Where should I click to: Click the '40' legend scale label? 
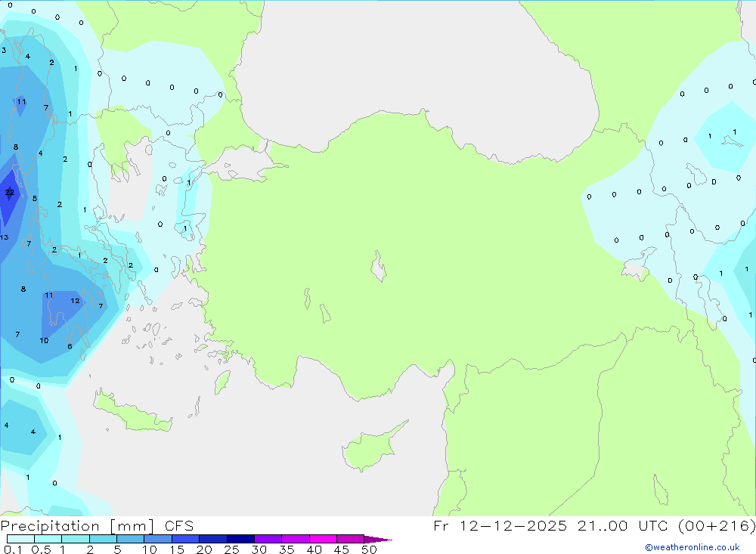pyautogui.click(x=314, y=549)
